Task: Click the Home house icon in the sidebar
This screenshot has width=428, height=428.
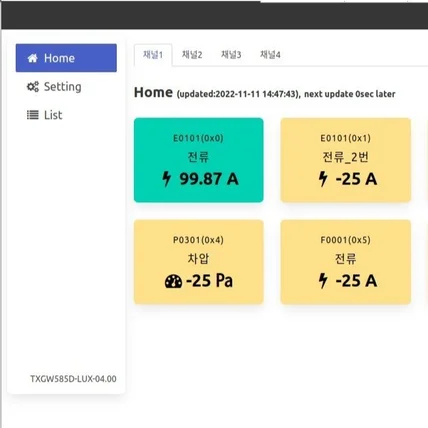Action: pyautogui.click(x=32, y=58)
